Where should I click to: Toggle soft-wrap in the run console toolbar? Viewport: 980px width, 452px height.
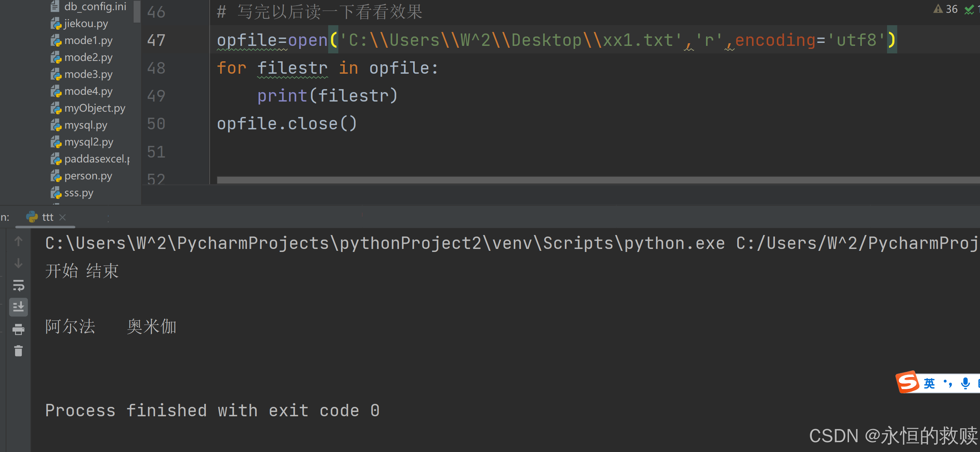click(x=18, y=286)
